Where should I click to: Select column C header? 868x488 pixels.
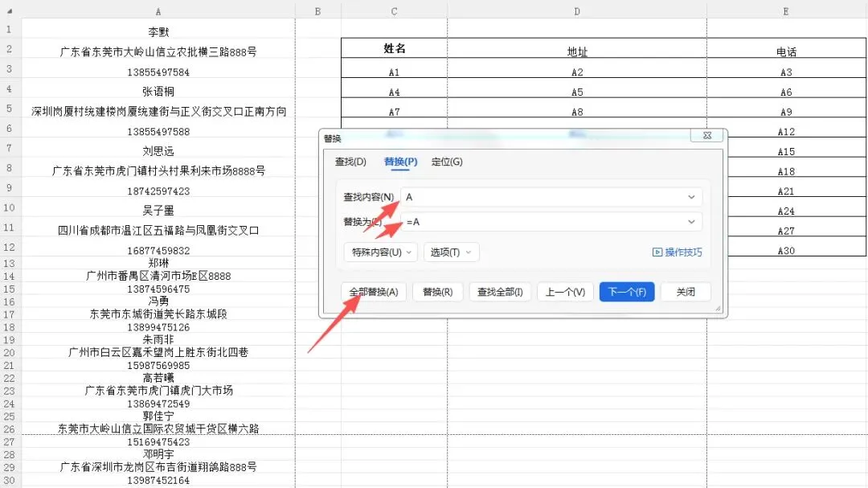(x=394, y=11)
